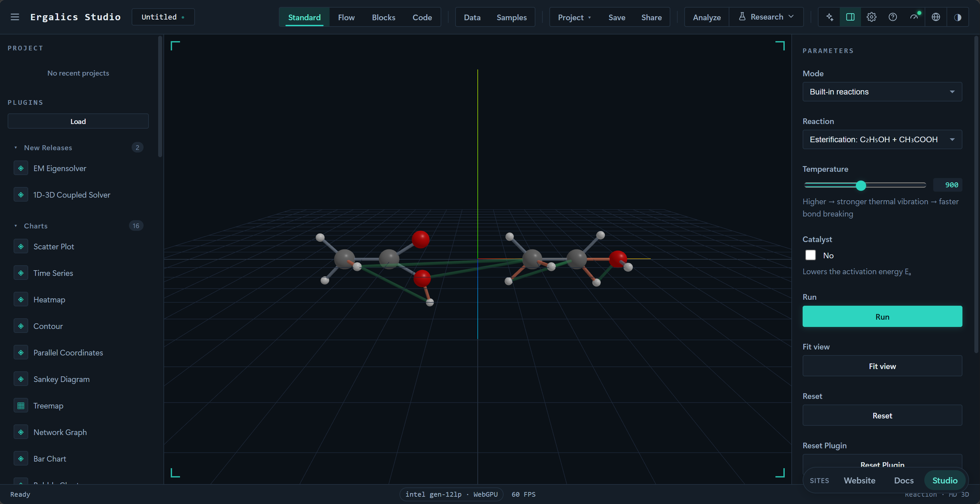Image resolution: width=980 pixels, height=504 pixels.
Task: Click the Reset button
Action: [x=882, y=415]
